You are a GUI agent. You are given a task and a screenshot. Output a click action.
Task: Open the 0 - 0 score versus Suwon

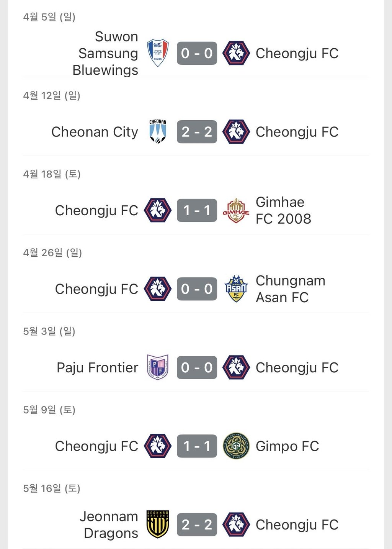pos(197,53)
